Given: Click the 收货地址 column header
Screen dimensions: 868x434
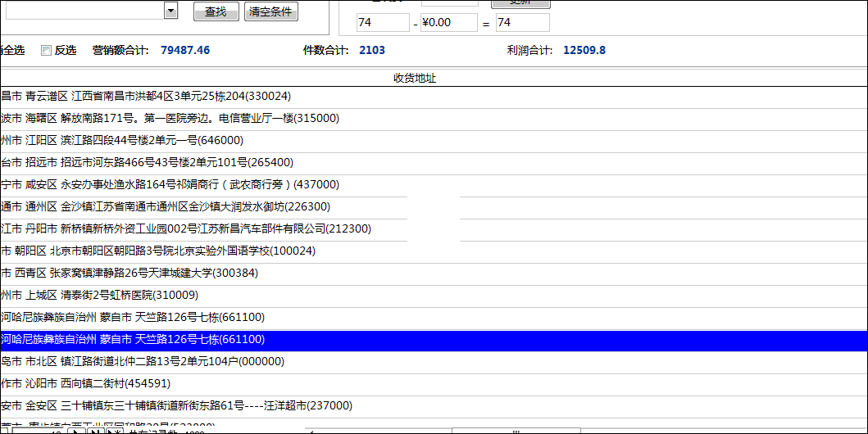Looking at the screenshot, I should 415,79.
